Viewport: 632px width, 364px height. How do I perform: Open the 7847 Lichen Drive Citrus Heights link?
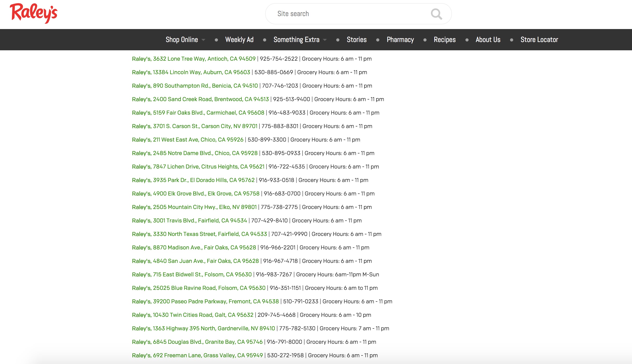pos(198,167)
